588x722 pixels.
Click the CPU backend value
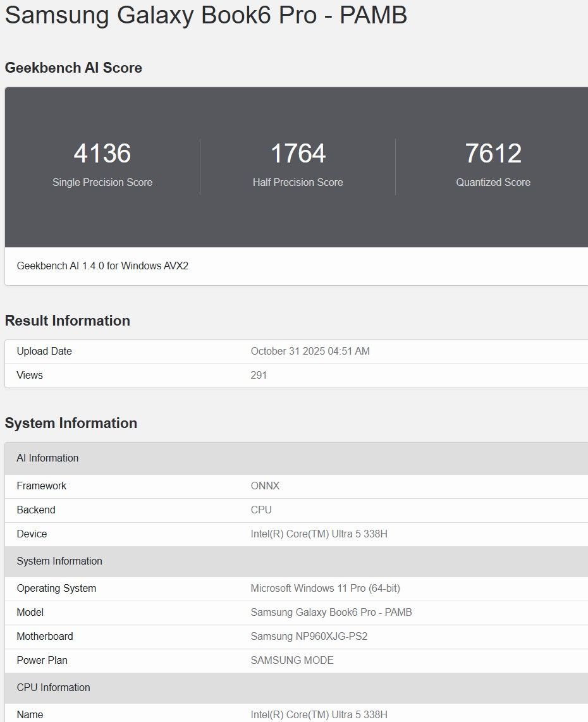pyautogui.click(x=261, y=510)
